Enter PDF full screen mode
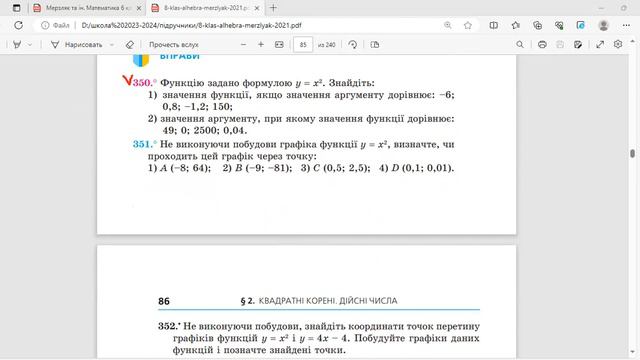640x360 pixels. point(600,44)
